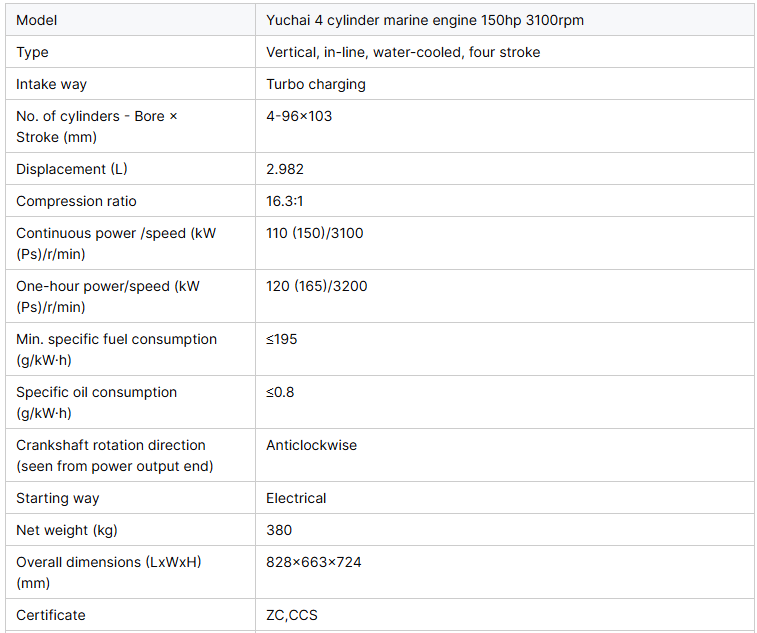Click the Certificate row label
Viewport: 757px width, 633px height.
tap(51, 615)
